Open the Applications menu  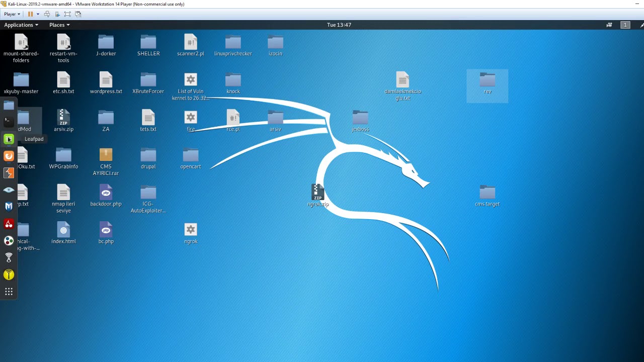coord(21,25)
